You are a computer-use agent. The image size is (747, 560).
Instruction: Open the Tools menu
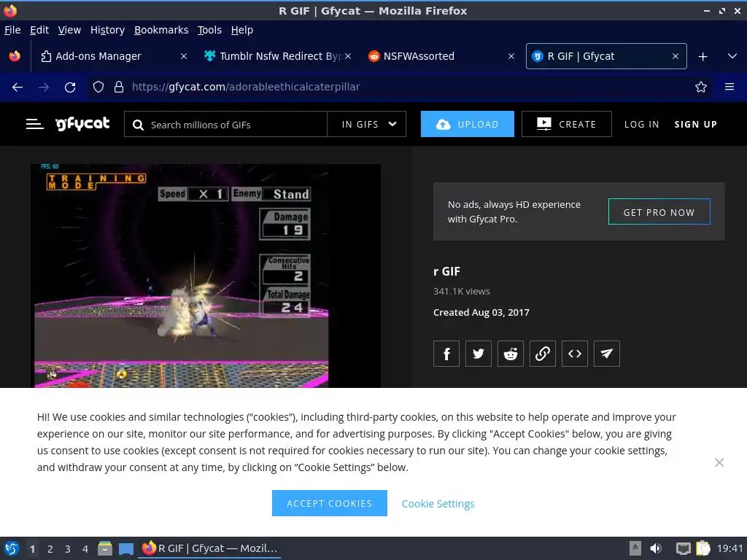209,30
